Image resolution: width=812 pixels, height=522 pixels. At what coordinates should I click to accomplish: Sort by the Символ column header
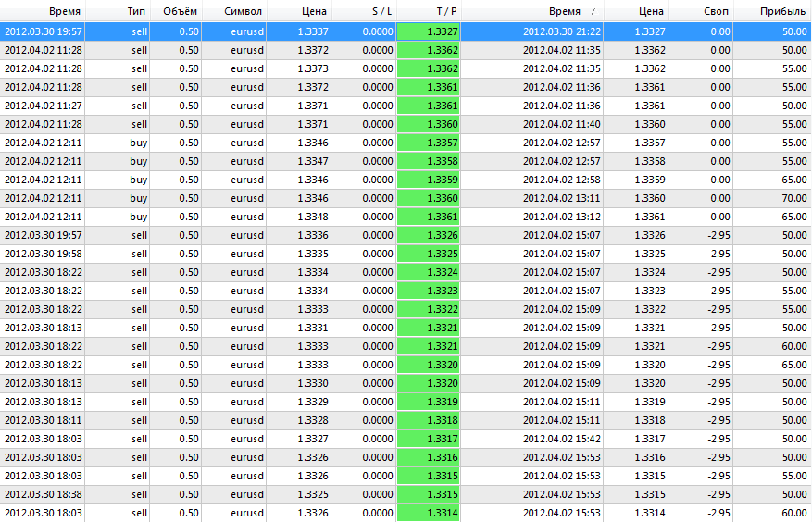tap(234, 11)
